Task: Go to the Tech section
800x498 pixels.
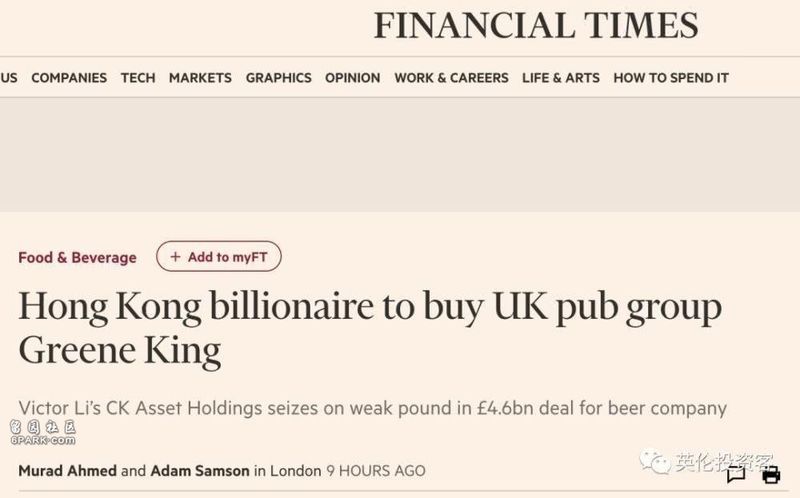Action: [x=138, y=78]
